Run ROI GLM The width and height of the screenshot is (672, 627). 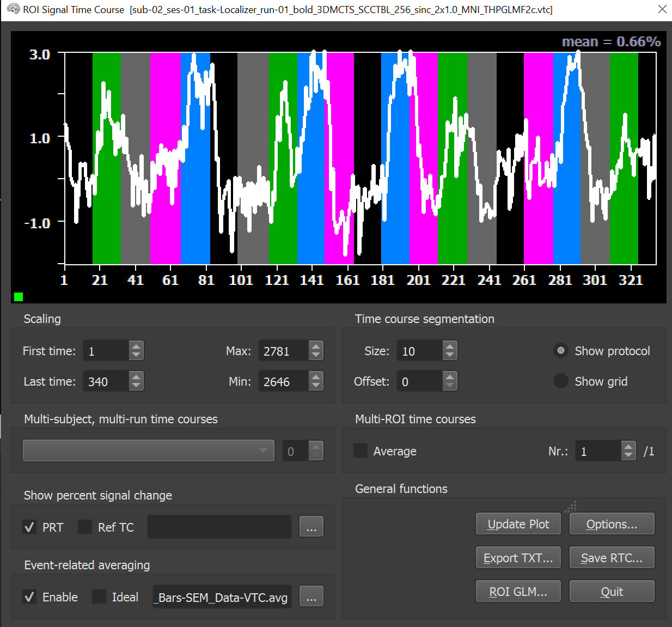[518, 592]
